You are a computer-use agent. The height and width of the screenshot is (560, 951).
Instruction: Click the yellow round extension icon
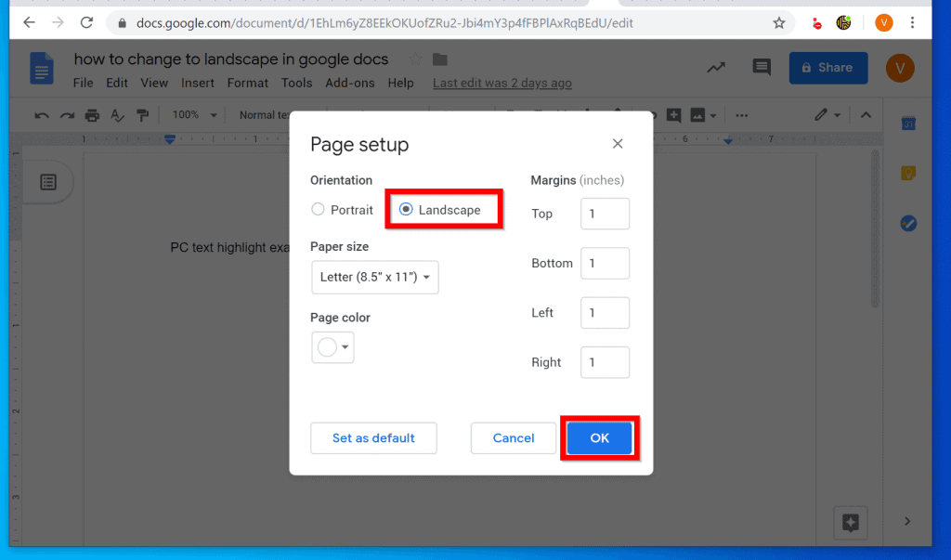[x=843, y=23]
